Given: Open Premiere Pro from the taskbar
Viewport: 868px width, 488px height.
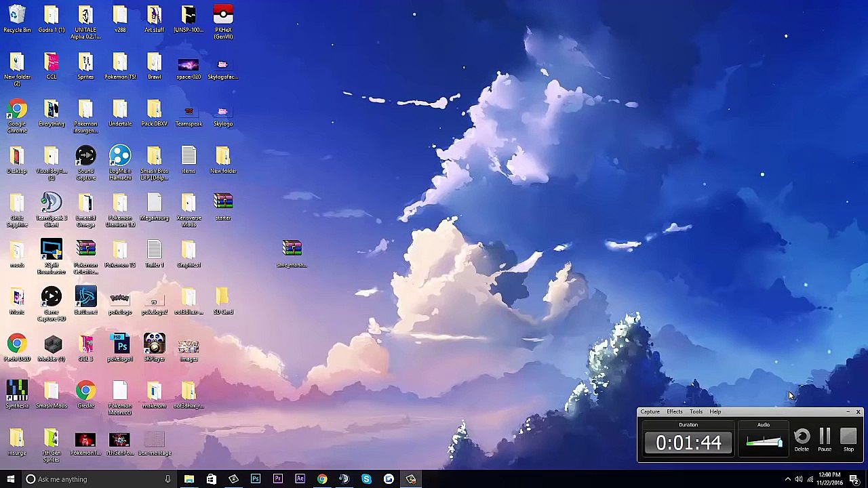Looking at the screenshot, I should tap(278, 479).
